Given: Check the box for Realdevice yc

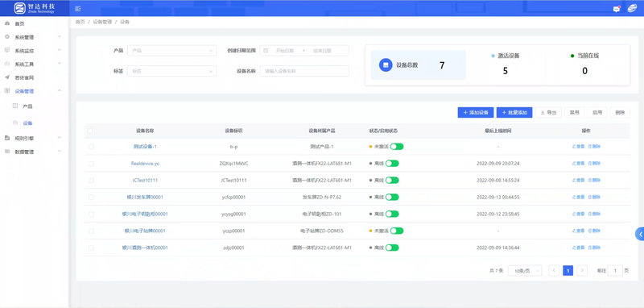Looking at the screenshot, I should [x=91, y=163].
